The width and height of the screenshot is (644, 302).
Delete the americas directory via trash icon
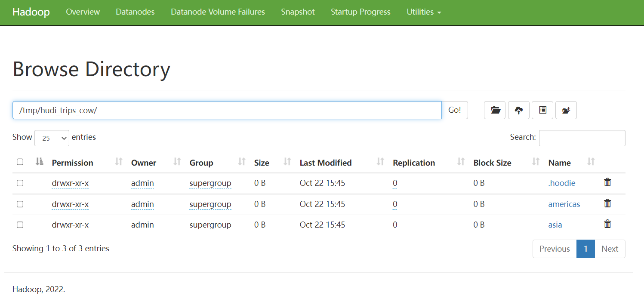[x=607, y=203]
